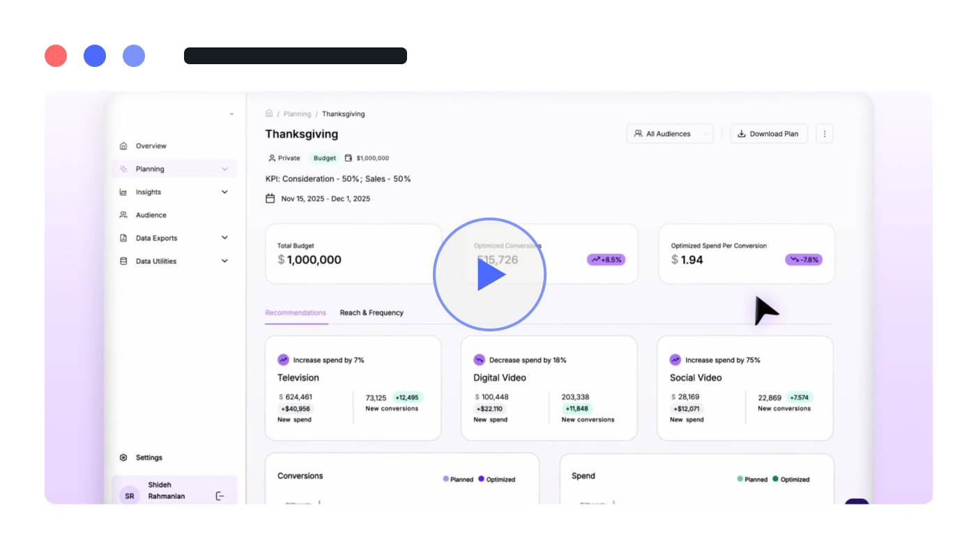Open the Television recommendation card title
This screenshot has width=980, height=549.
298,377
